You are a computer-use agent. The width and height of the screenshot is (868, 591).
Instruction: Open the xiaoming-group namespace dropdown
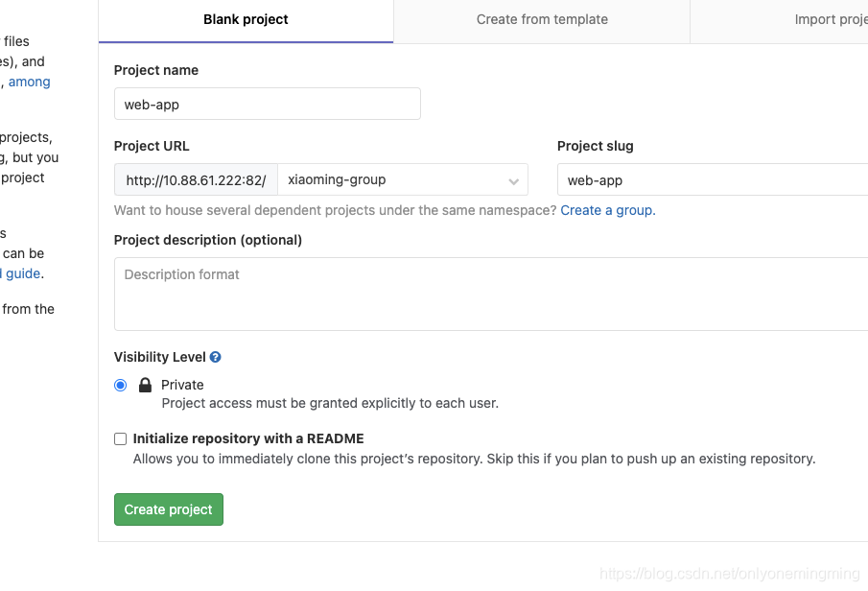[x=403, y=179]
